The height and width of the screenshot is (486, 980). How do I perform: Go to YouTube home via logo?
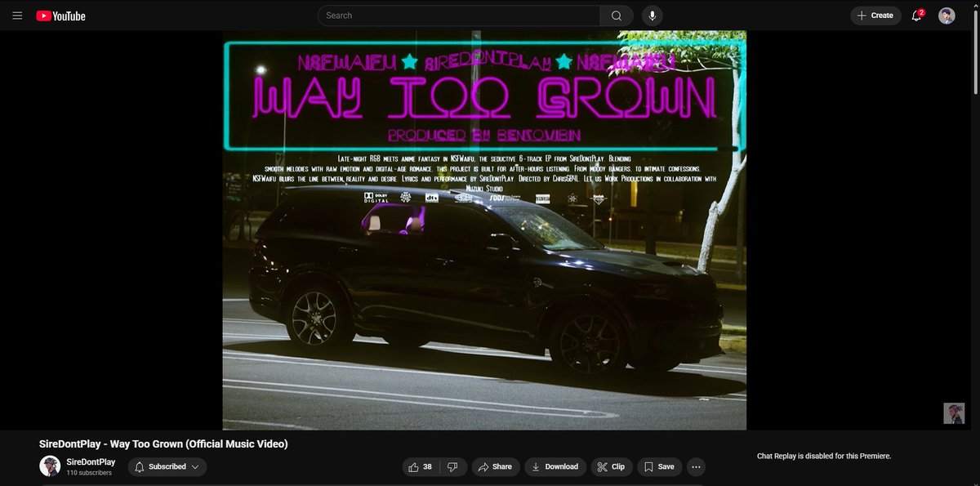[61, 16]
